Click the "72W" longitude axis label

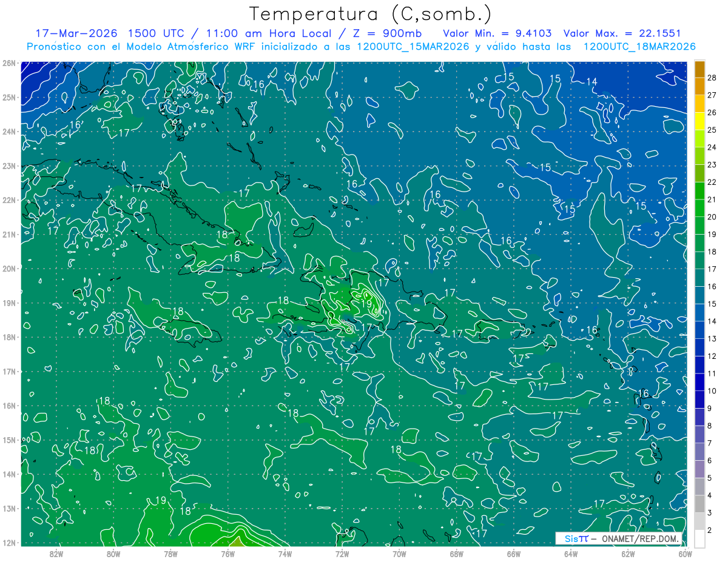click(x=342, y=553)
